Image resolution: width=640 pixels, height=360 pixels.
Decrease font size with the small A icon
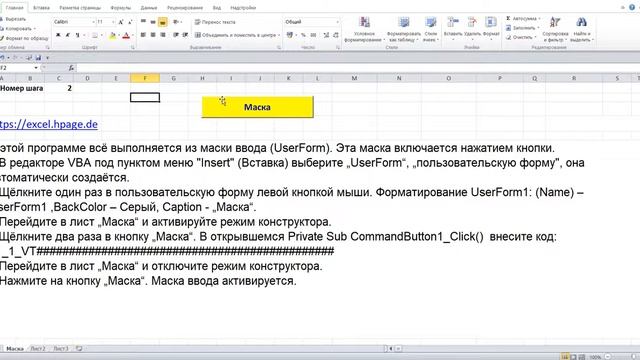pyautogui.click(x=130, y=22)
